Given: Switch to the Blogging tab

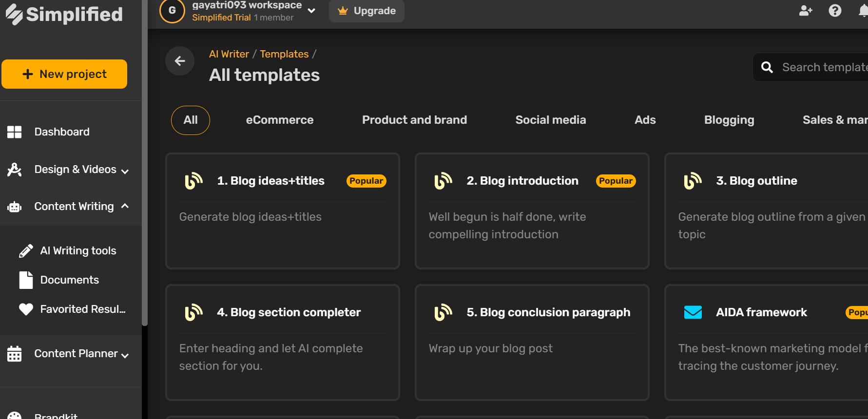Looking at the screenshot, I should 729,120.
